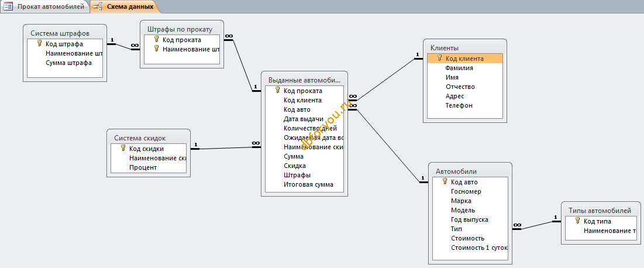644x268 pixels.
Task: Select Итоговая сумма field
Action: [304, 185]
